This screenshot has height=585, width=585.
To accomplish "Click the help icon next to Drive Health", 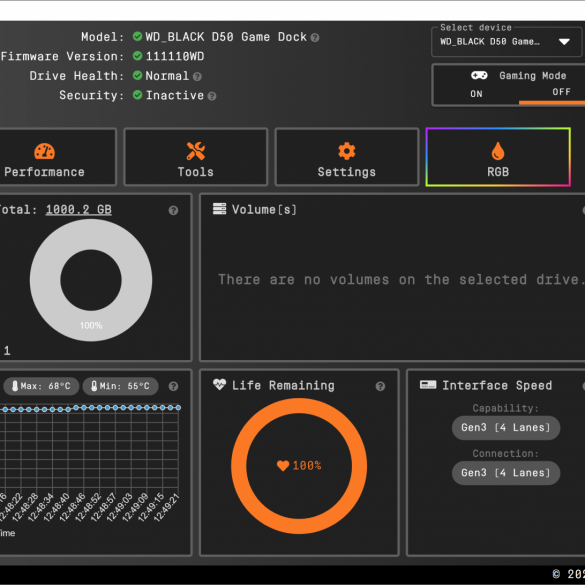I will pyautogui.click(x=197, y=76).
